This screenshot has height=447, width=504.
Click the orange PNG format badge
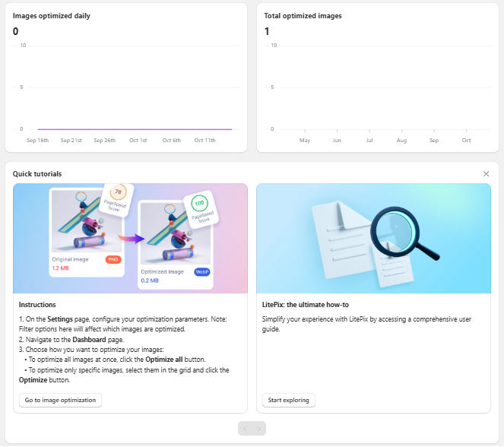click(113, 259)
